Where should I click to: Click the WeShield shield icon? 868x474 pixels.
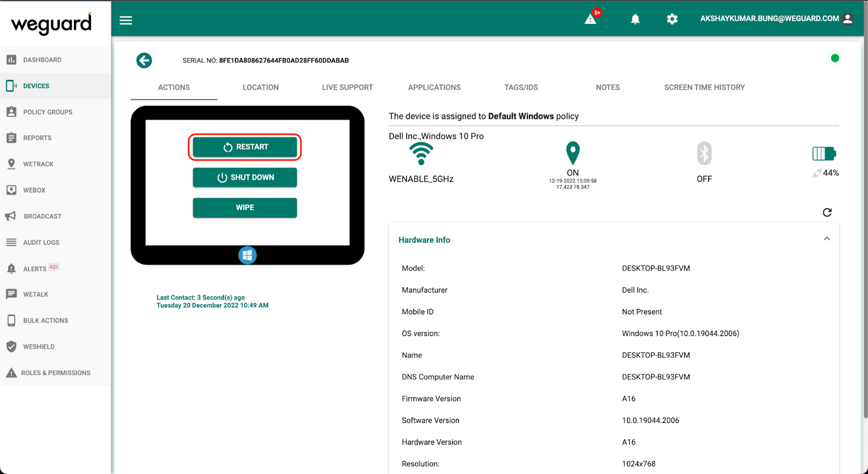[x=11, y=346]
